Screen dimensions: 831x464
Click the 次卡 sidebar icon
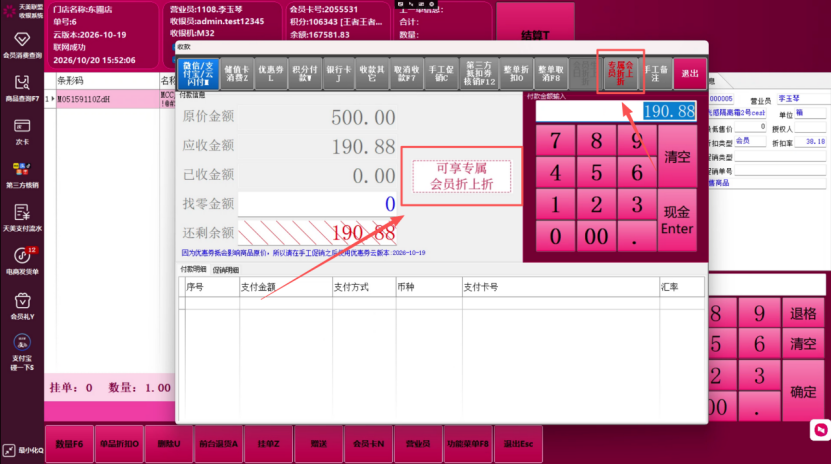point(22,132)
